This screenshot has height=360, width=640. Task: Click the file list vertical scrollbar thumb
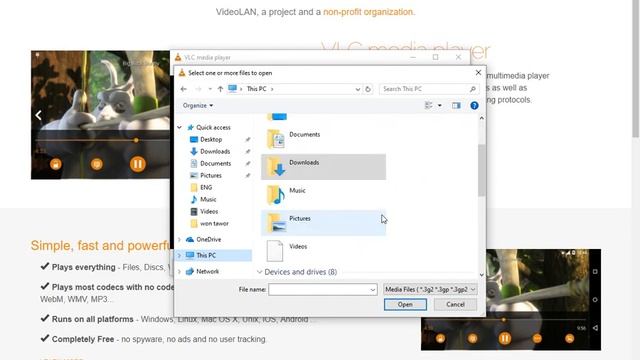pos(482,170)
